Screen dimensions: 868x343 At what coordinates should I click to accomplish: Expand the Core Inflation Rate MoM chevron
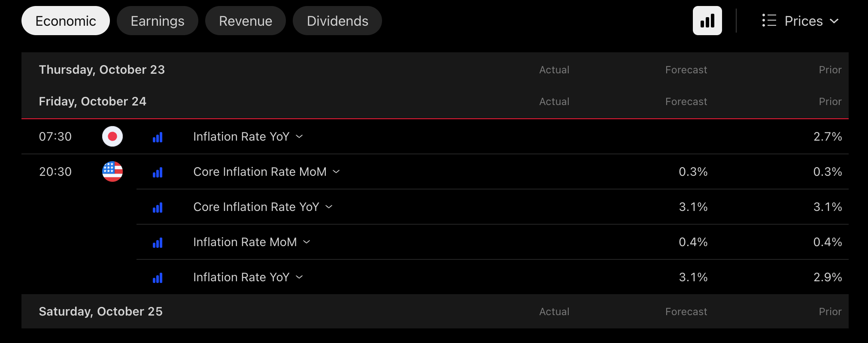pos(337,171)
